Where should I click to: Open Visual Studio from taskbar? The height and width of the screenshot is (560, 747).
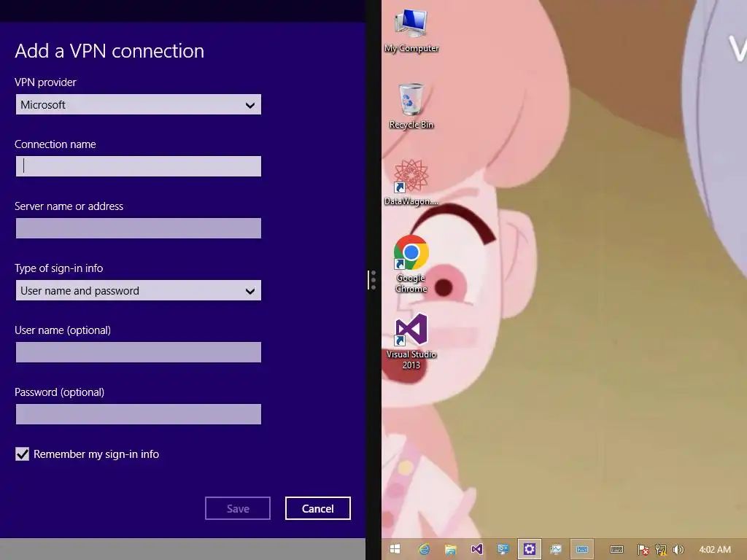click(476, 549)
